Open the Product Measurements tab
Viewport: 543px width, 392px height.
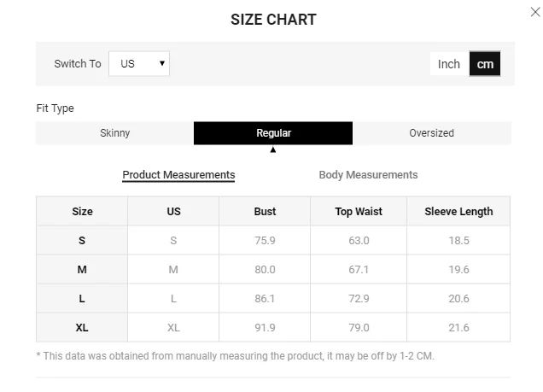178,175
